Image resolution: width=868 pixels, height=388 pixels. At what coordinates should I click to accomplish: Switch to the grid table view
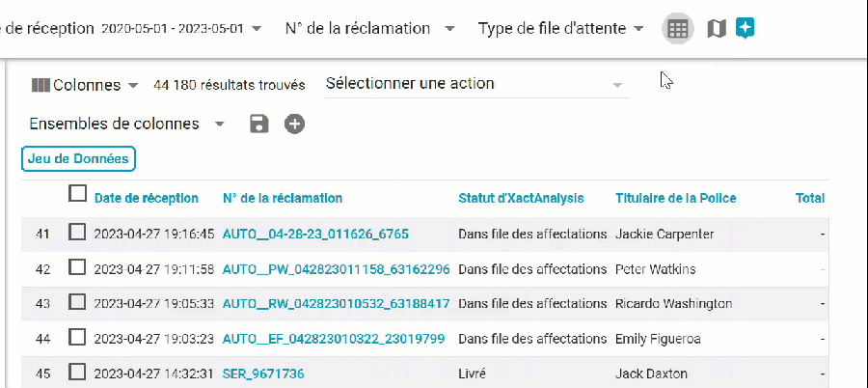[x=678, y=29]
